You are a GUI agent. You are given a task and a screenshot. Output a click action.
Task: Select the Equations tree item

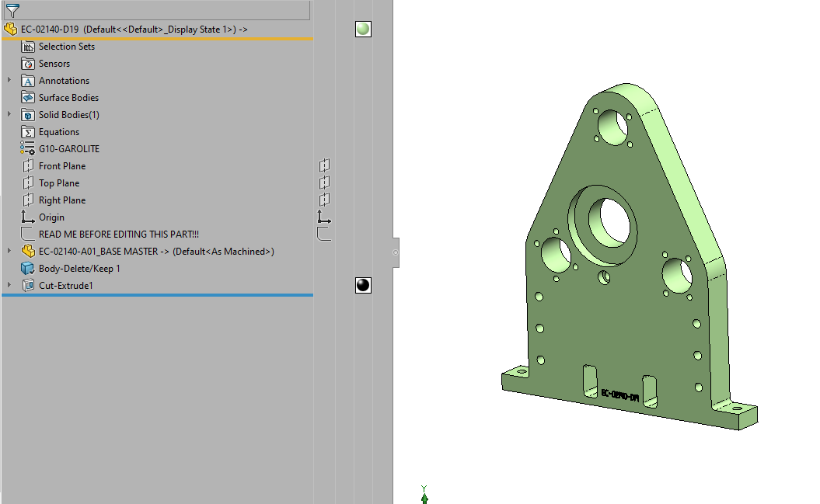coord(59,132)
